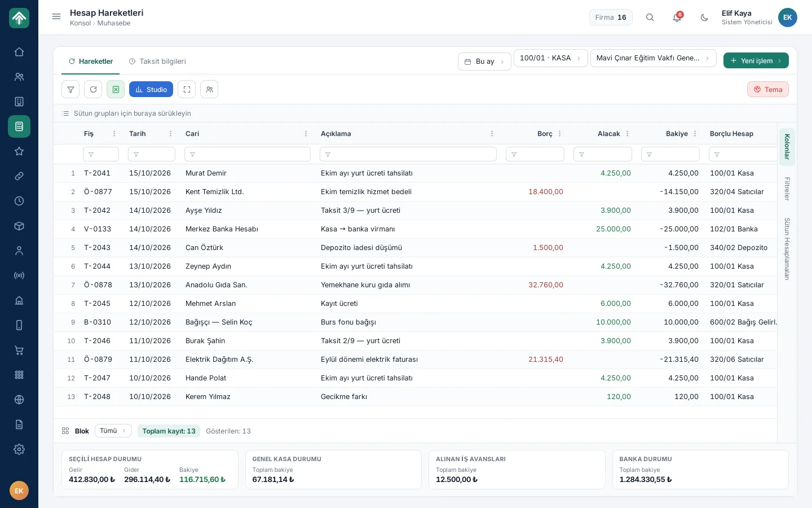Viewport: 812px width, 508px height.
Task: Click the Tema button
Action: (x=768, y=89)
